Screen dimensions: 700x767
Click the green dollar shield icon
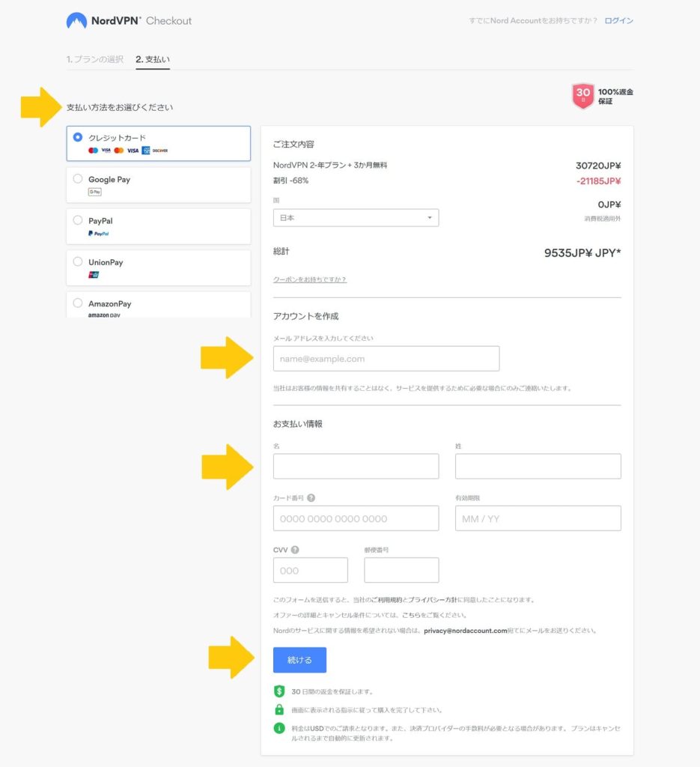pyautogui.click(x=279, y=691)
